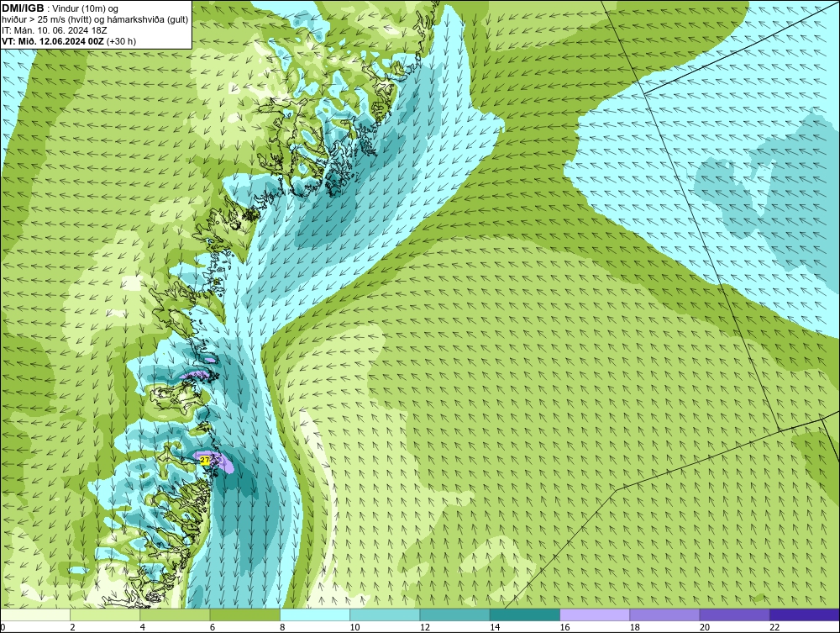
Task: Select the 0–2 m/s palest legend swatch
Action: 35,615
